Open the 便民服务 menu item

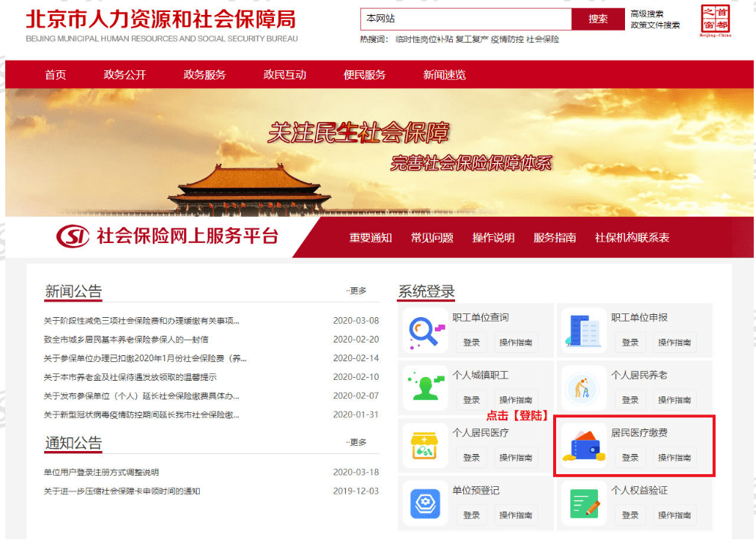(x=365, y=75)
